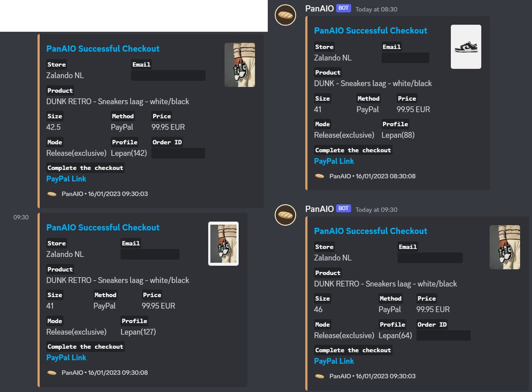Select 'DUNK - Sneakers laag - white/black' product text
Screen dimensions: 532x392
373,83
